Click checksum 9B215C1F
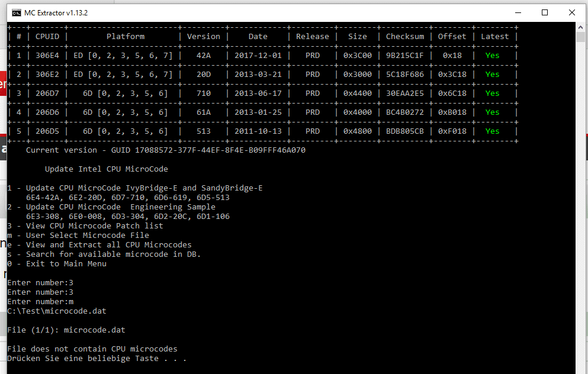 pos(405,56)
